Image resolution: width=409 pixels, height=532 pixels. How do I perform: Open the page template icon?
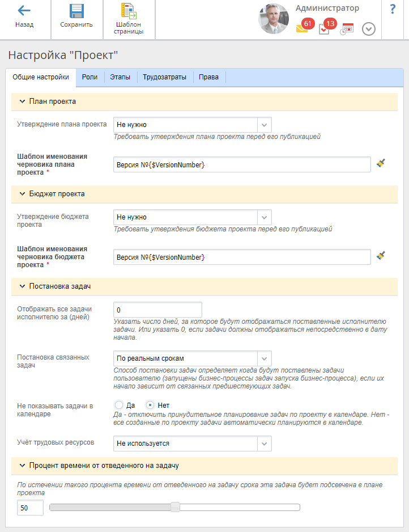coord(129,11)
